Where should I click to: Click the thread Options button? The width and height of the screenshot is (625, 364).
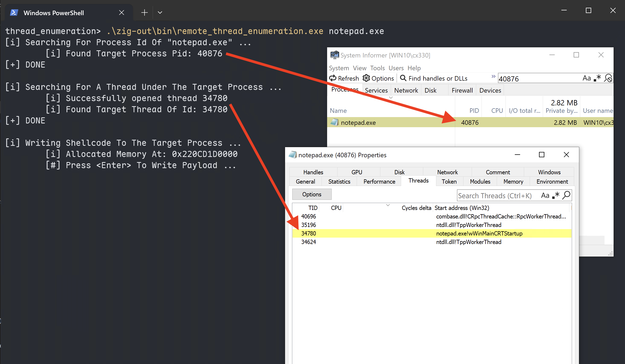[x=311, y=194]
